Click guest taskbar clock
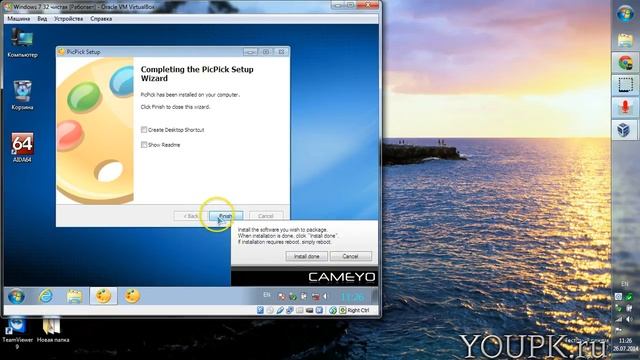The image size is (640, 360). [352, 297]
